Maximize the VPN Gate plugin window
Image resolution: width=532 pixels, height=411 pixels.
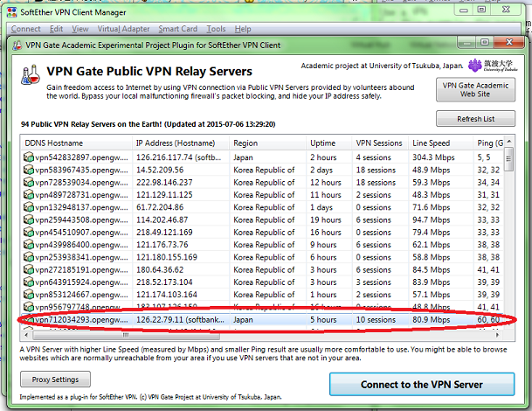pyautogui.click(x=485, y=42)
